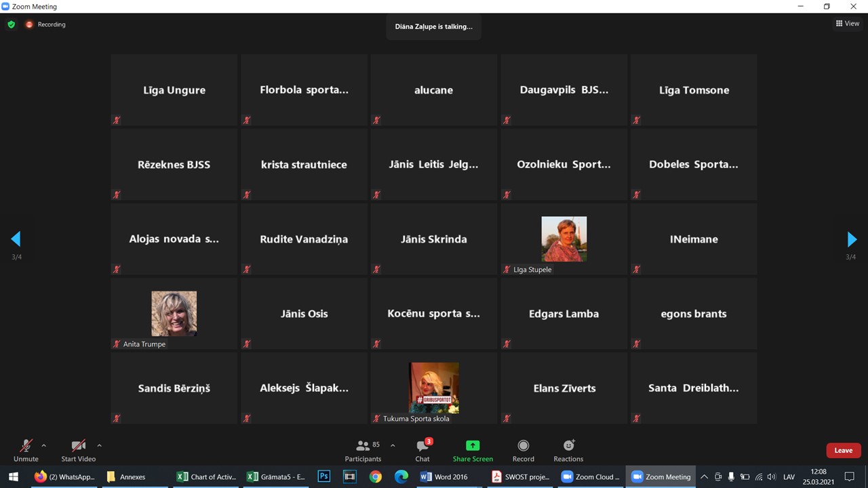Select Līga Stupele's video tile

[564, 239]
